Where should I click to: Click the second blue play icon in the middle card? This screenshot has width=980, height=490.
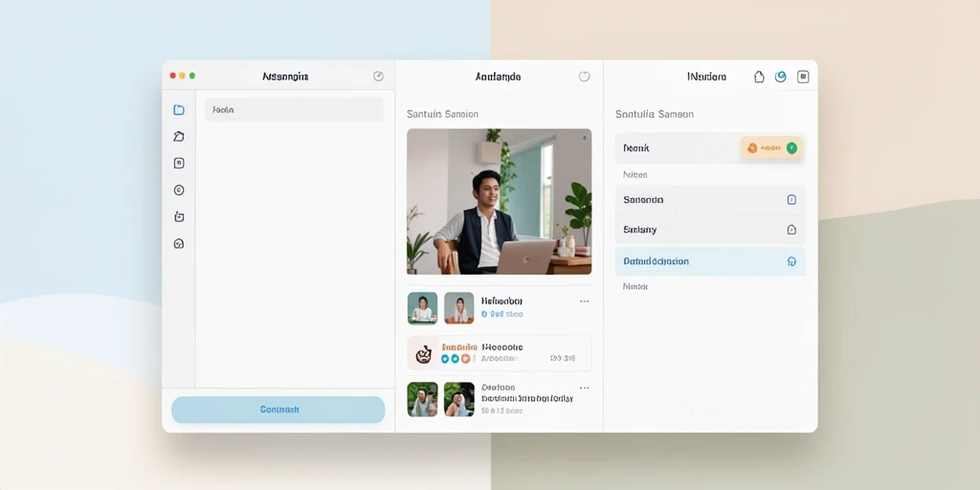pos(455,359)
